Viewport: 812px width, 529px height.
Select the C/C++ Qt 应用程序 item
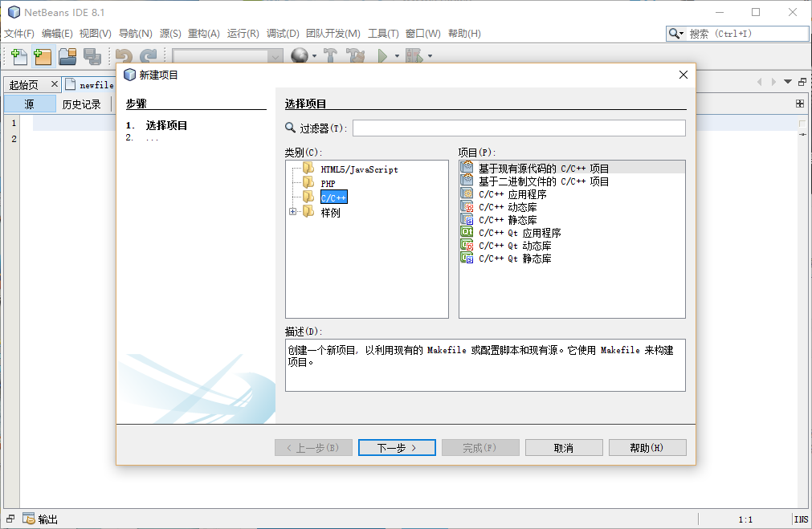click(519, 233)
